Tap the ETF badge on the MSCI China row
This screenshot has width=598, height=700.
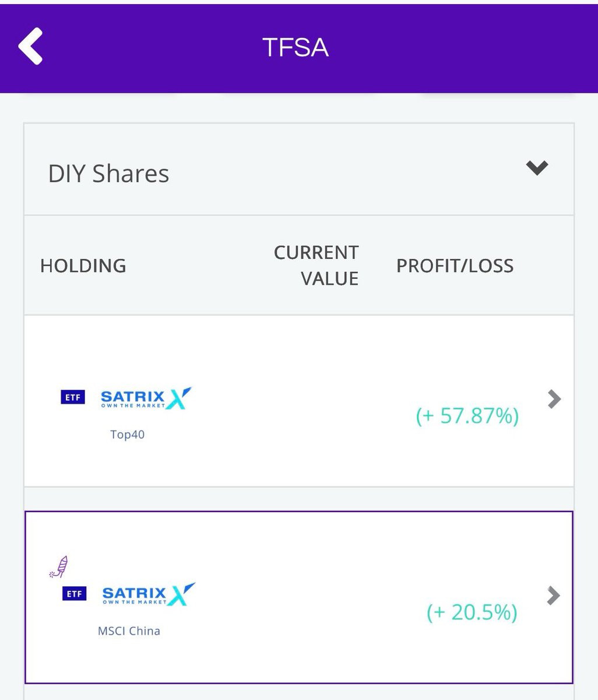(74, 594)
